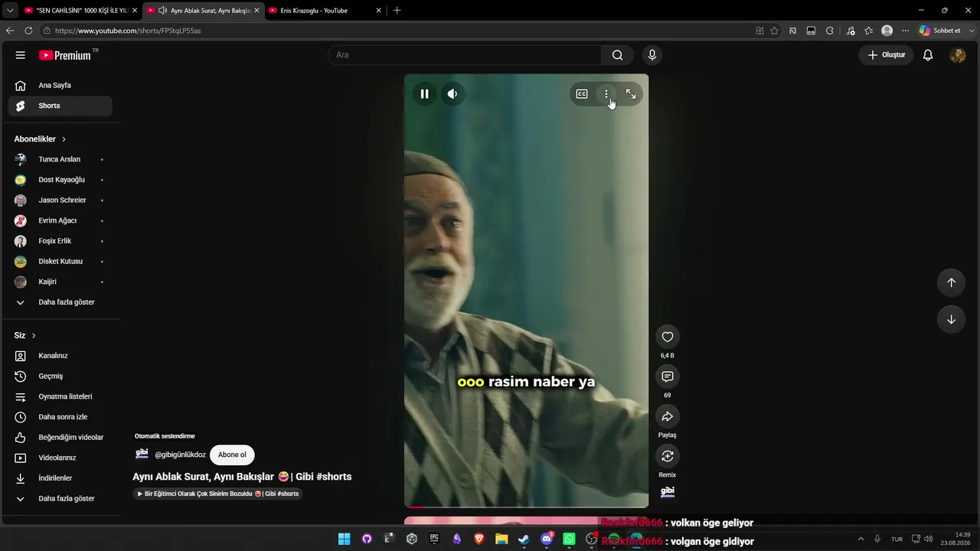Open the notifications bell
The height and width of the screenshot is (551, 980).
(x=928, y=55)
